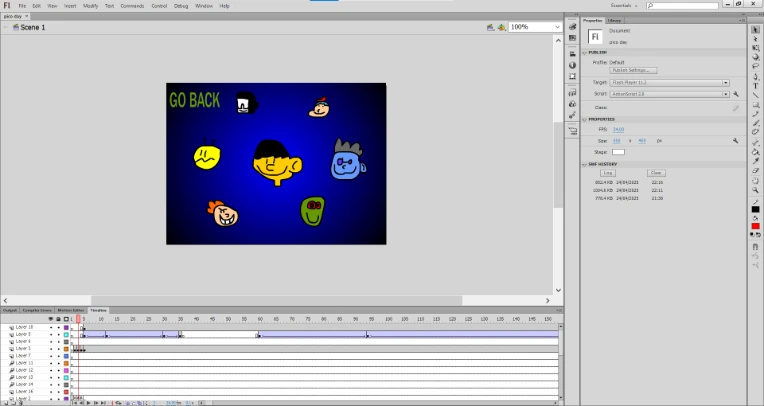This screenshot has width=764, height=406.
Task: Click the wrench icon beside Script
Action: [x=735, y=93]
